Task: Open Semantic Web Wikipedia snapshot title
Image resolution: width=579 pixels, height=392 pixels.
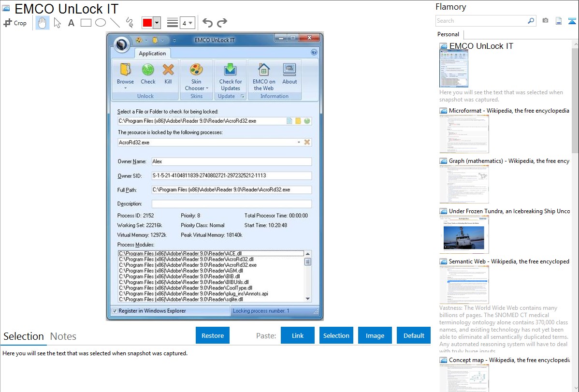Action: [x=509, y=261]
